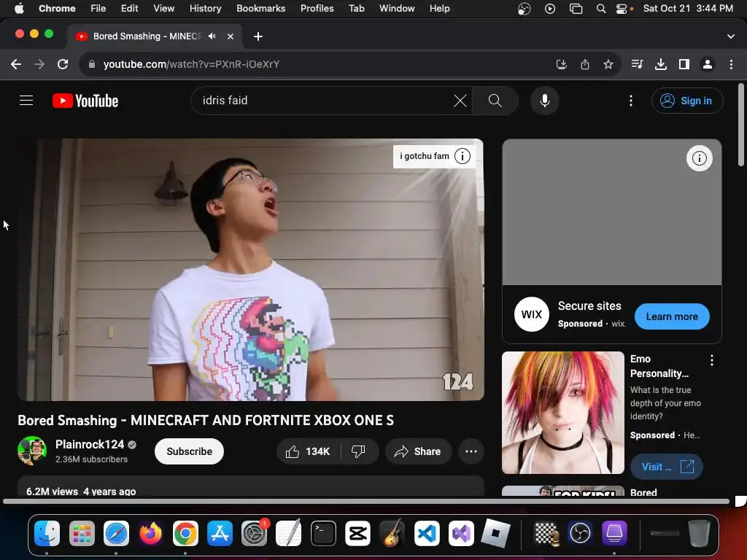
Task: Open options menu for Emo Personality ad
Action: pyautogui.click(x=712, y=360)
